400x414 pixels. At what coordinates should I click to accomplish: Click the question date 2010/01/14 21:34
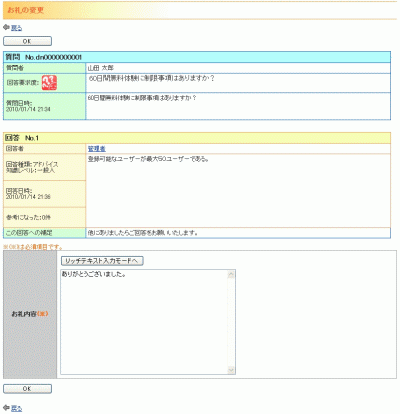point(28,109)
